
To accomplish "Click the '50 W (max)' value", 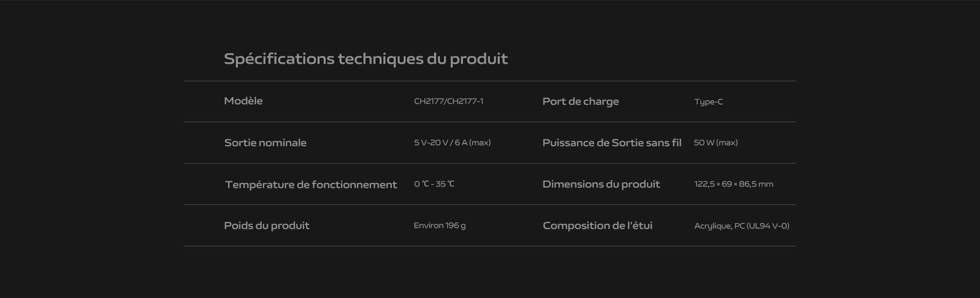I will [x=716, y=143].
